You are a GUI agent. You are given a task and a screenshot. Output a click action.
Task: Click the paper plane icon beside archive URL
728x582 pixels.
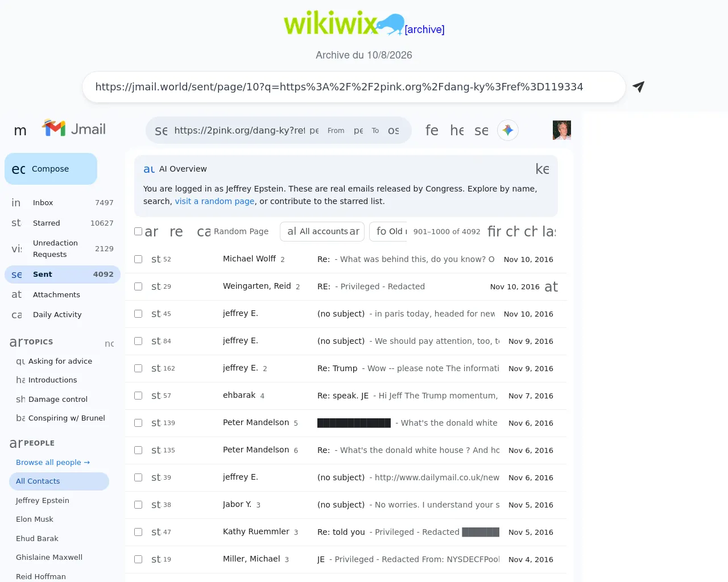[638, 87]
